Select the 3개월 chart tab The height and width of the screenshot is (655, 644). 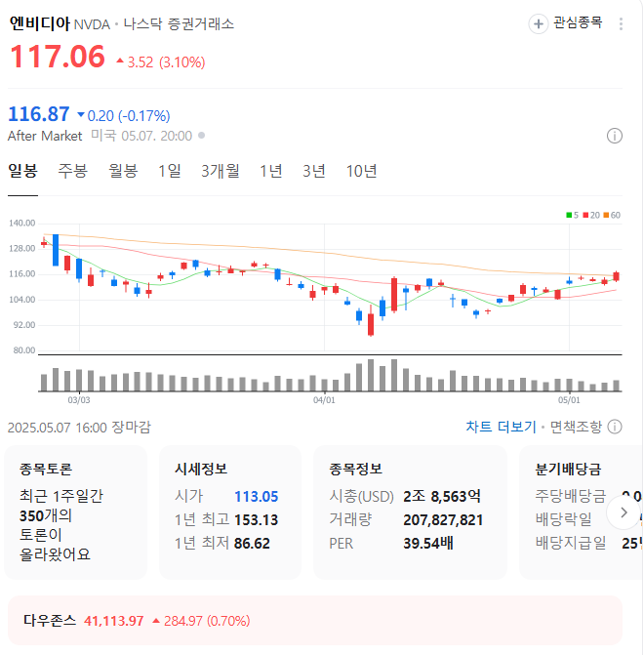[x=221, y=171]
